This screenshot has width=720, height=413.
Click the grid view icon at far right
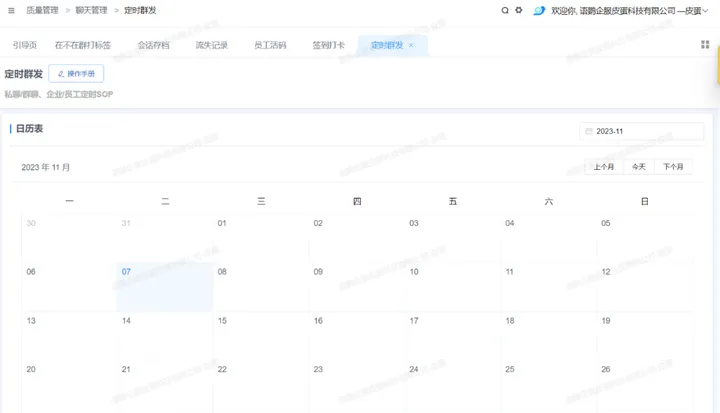[705, 45]
